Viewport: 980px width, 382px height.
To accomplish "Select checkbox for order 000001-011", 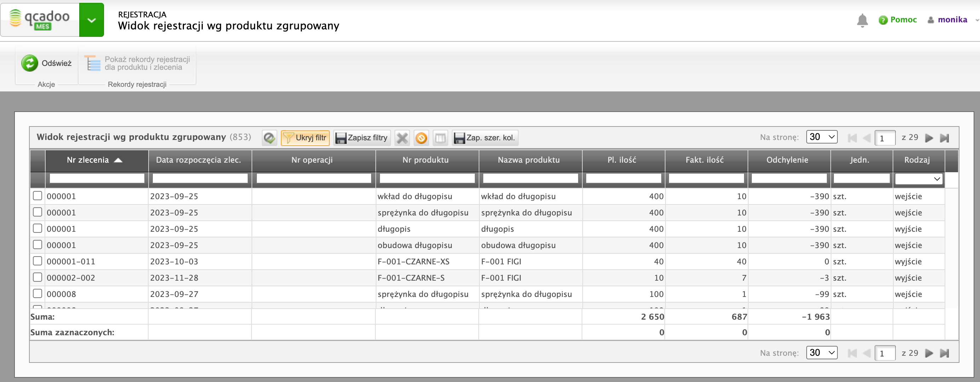I will click(37, 261).
